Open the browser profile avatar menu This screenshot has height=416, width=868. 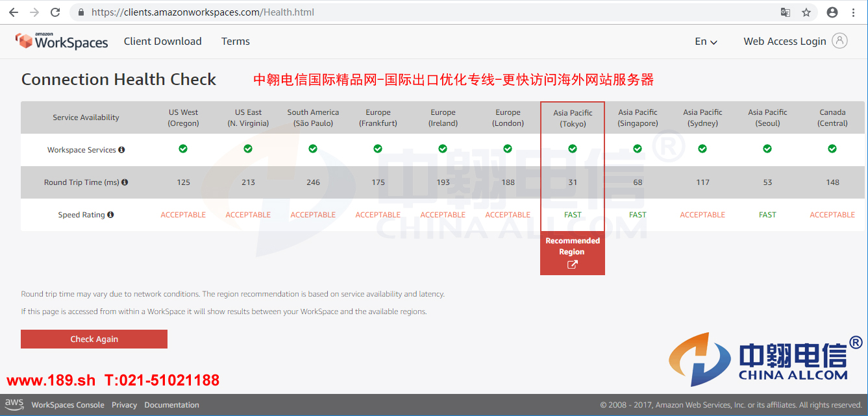(x=832, y=12)
